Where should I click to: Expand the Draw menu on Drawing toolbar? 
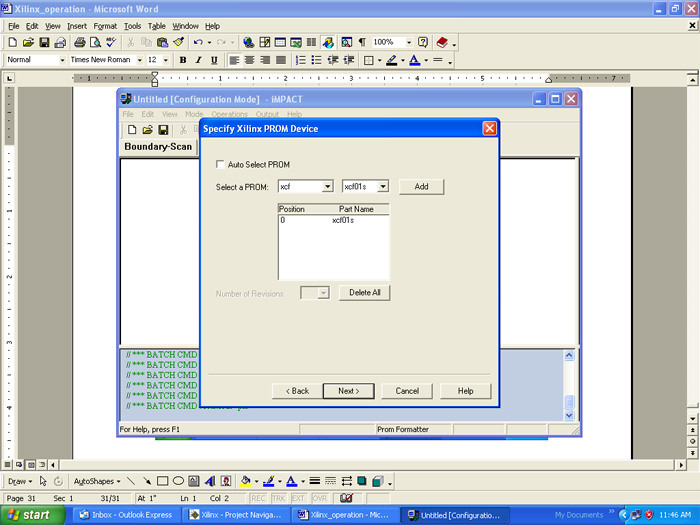20,481
